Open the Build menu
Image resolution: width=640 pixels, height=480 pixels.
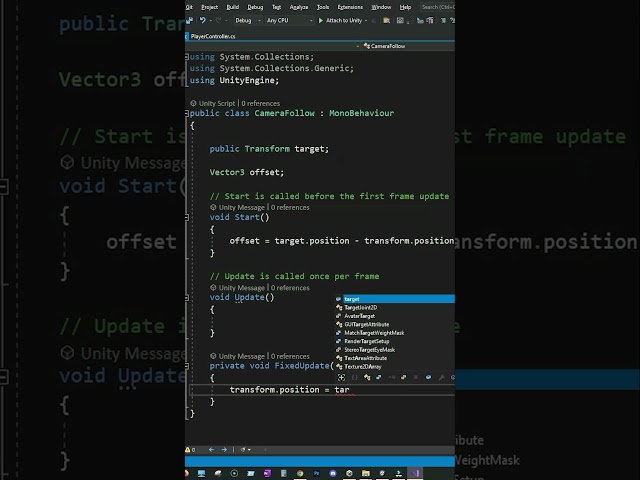point(233,7)
